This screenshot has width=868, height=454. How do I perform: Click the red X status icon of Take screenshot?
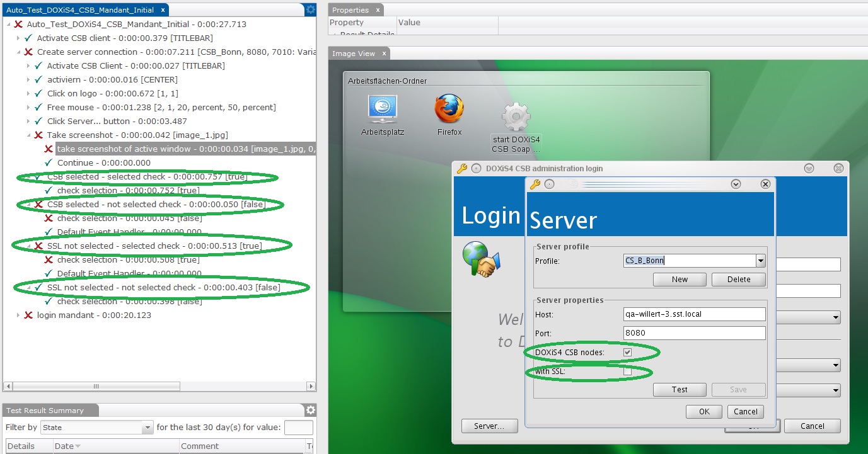click(x=38, y=135)
